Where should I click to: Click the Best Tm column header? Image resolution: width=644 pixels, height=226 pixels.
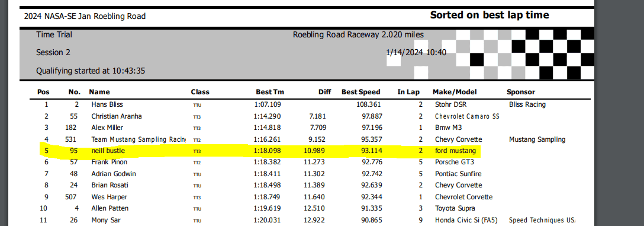tap(270, 92)
